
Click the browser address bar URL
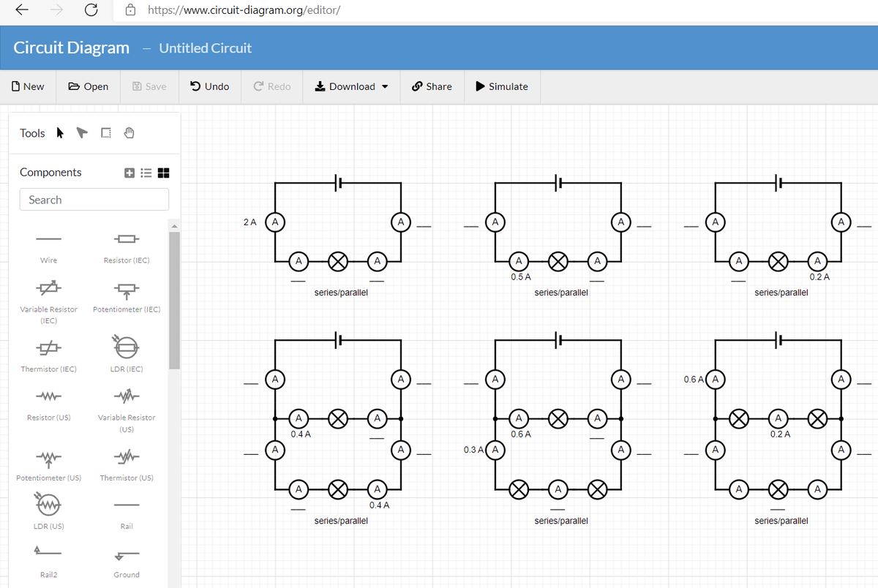pos(244,10)
